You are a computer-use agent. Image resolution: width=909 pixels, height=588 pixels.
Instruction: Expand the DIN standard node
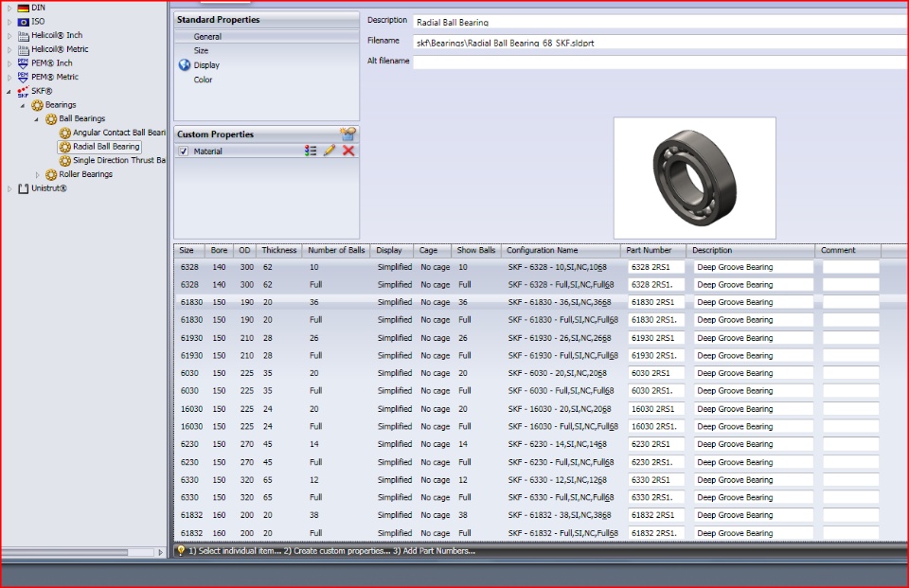click(9, 9)
